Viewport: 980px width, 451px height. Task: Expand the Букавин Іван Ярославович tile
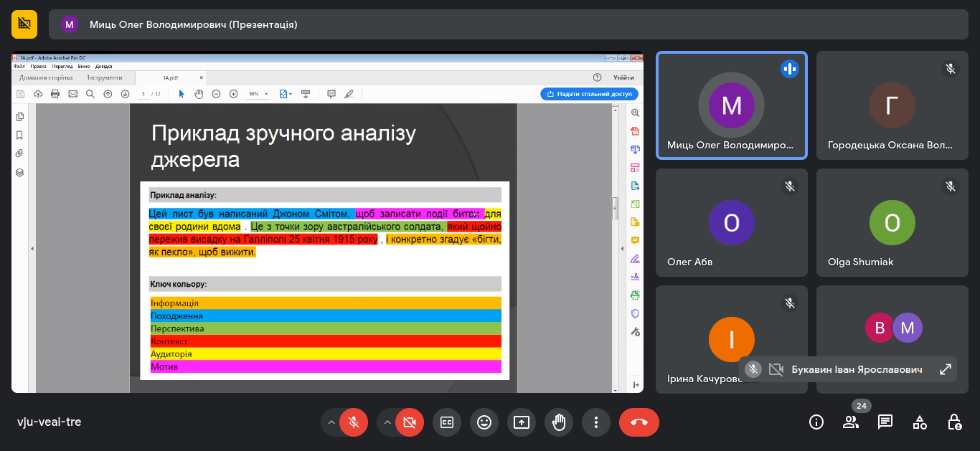[946, 369]
